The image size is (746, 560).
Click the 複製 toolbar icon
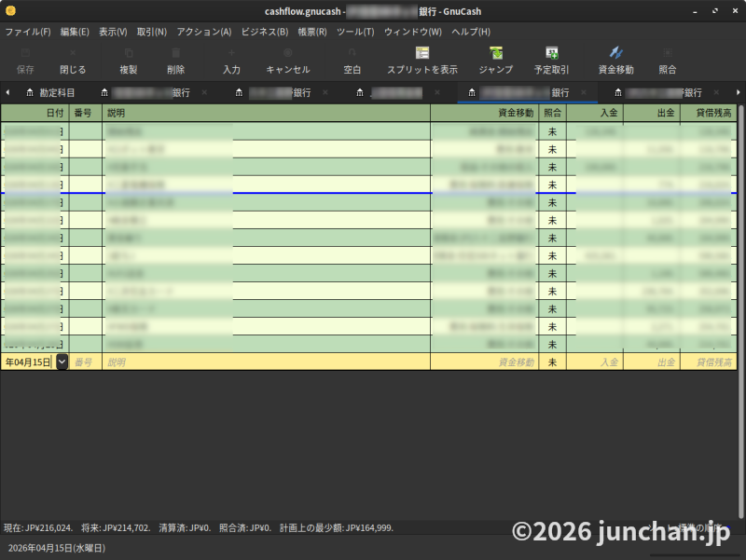(x=129, y=53)
